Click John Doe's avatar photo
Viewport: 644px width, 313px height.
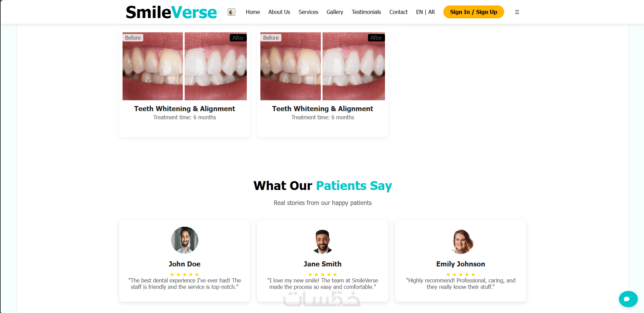(185, 240)
